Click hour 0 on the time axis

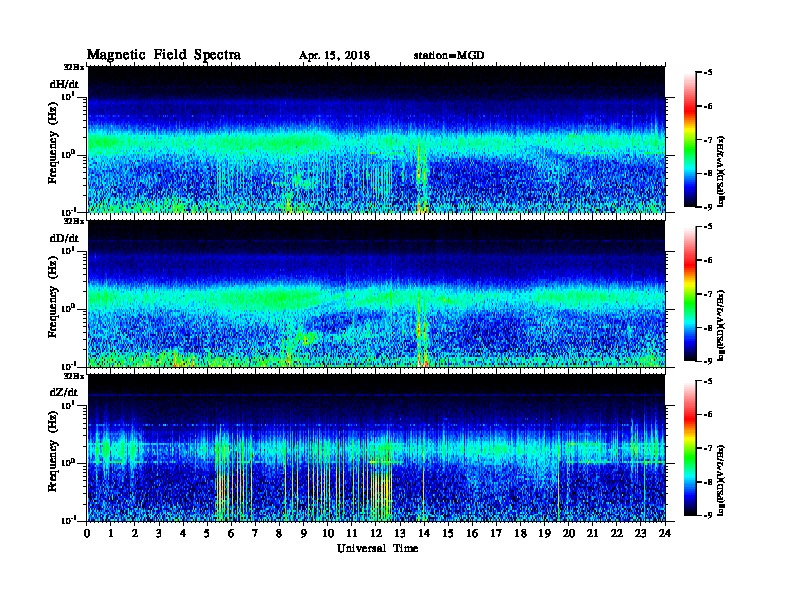(87, 533)
